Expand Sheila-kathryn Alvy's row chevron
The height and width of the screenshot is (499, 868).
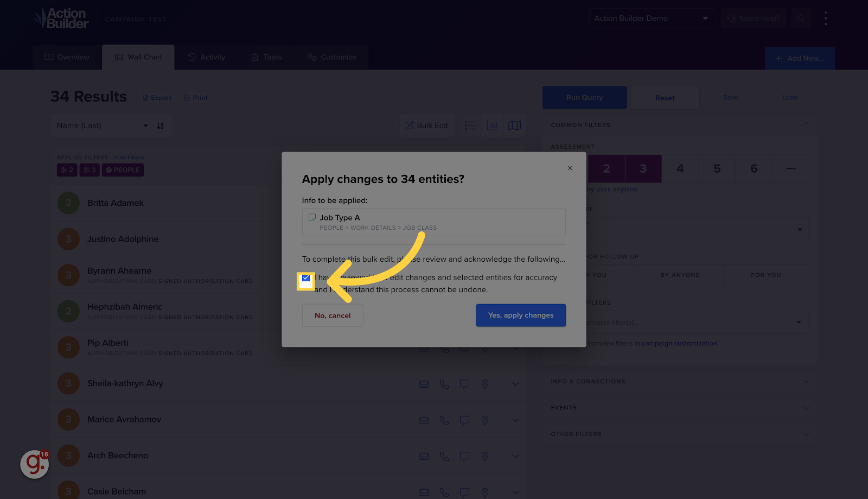515,384
